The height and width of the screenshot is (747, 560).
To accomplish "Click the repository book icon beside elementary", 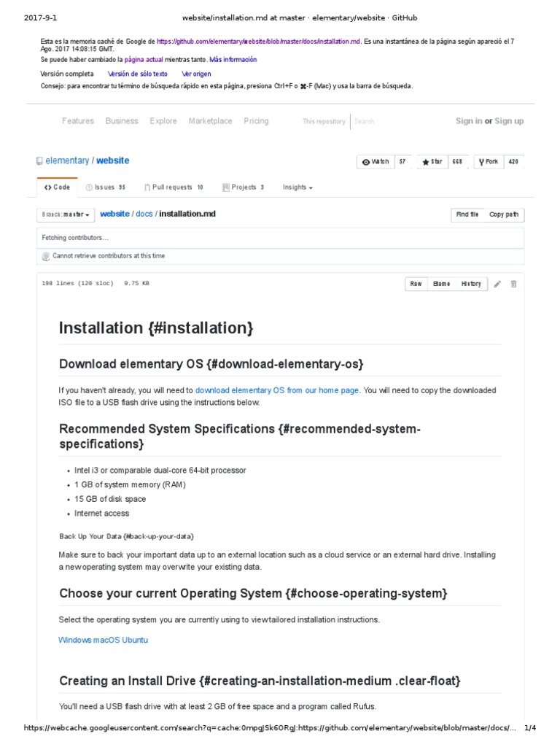I will click(39, 161).
